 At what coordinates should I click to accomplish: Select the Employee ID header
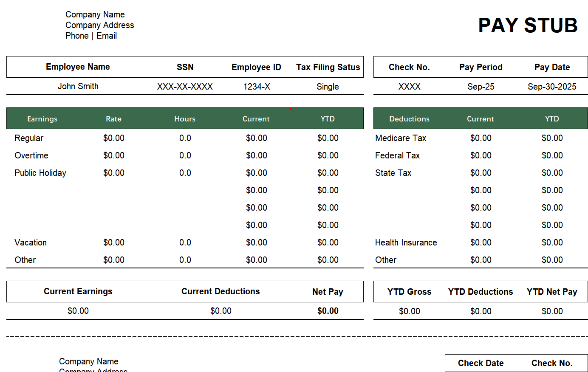coord(256,67)
